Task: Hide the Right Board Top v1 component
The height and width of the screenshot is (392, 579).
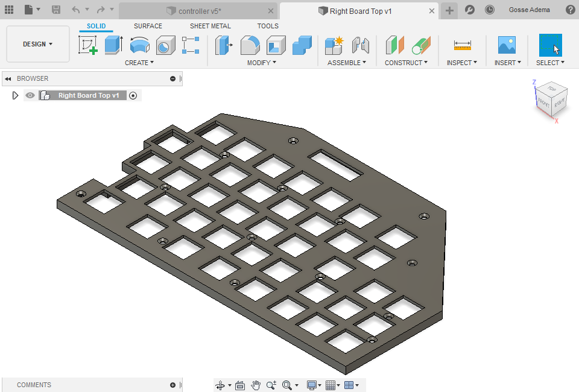Action: (x=30, y=95)
